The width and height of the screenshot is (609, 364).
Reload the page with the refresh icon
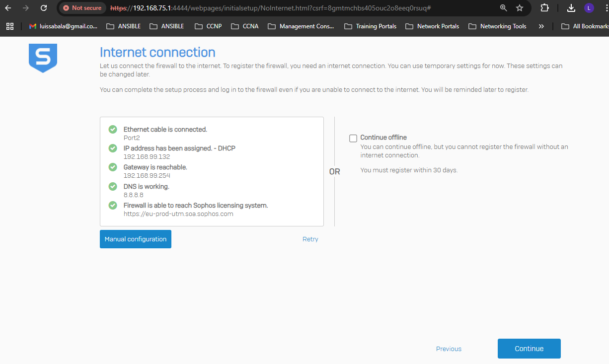point(44,8)
